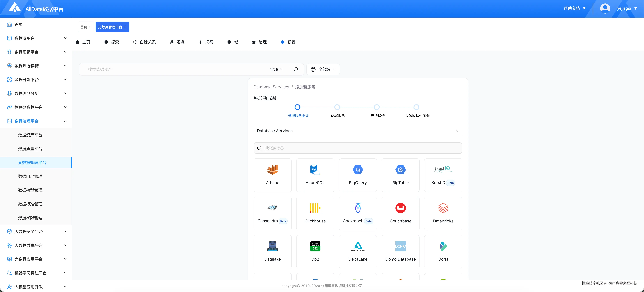Click the 数据湖仓存储 chart icon
Screen dimensions: 644x292
pyautogui.click(x=9, y=66)
